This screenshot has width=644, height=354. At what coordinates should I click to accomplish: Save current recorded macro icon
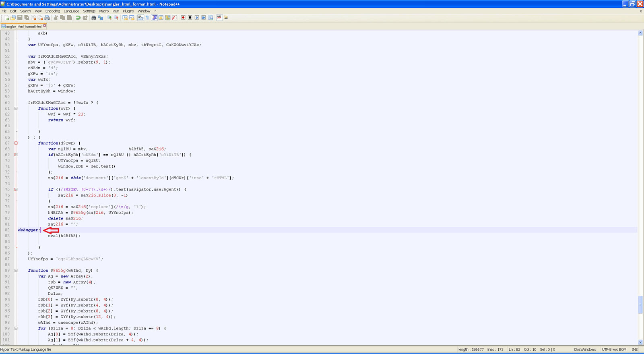(211, 18)
